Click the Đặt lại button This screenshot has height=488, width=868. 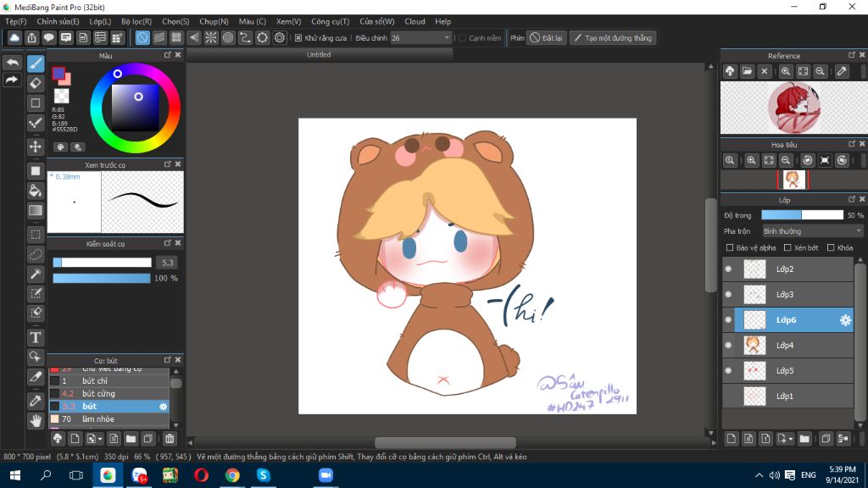point(547,38)
